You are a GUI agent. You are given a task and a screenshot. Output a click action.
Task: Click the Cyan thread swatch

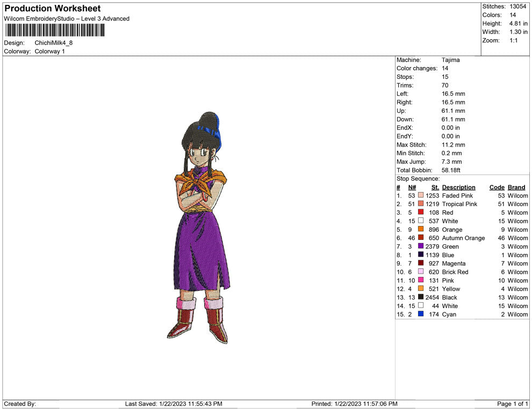[x=421, y=314]
